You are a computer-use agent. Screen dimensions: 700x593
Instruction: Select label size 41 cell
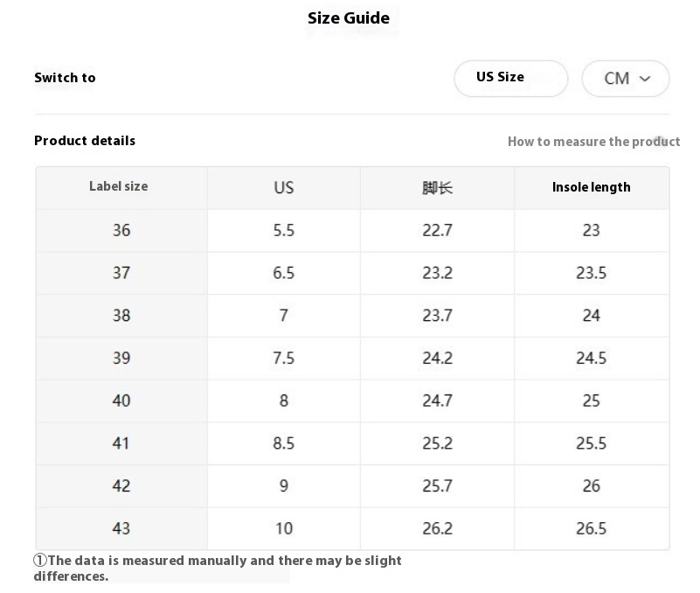(x=121, y=443)
